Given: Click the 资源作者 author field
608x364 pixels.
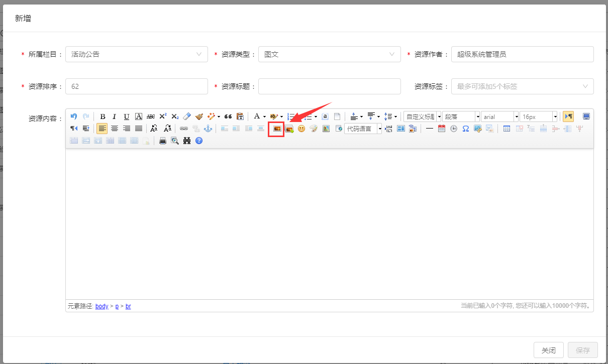Looking at the screenshot, I should pyautogui.click(x=523, y=54).
